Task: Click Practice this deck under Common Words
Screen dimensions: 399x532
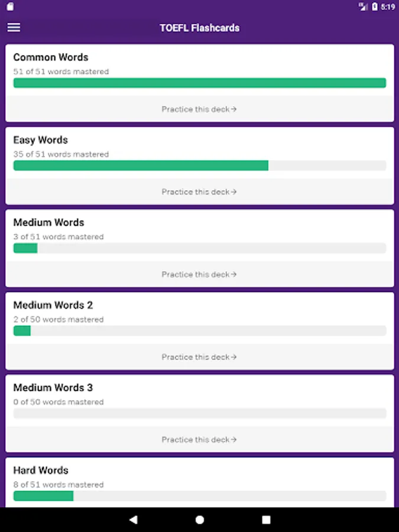Action: tap(199, 109)
